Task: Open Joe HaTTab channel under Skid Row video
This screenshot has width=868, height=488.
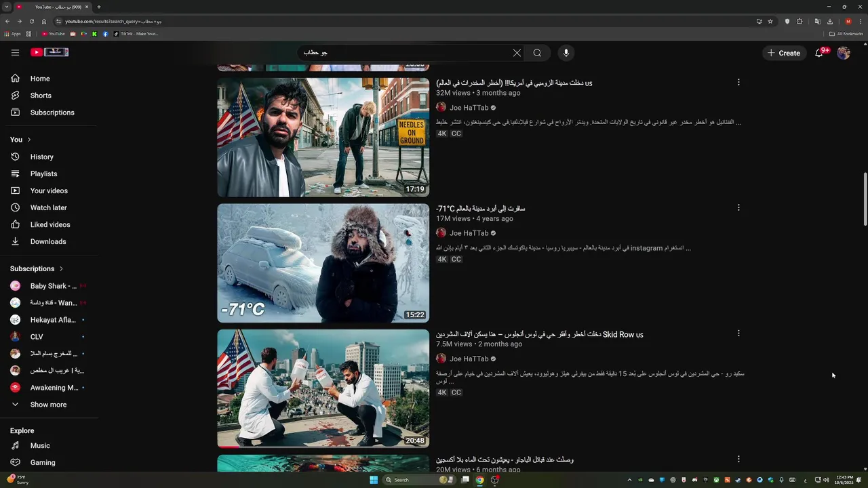Action: coord(469,359)
